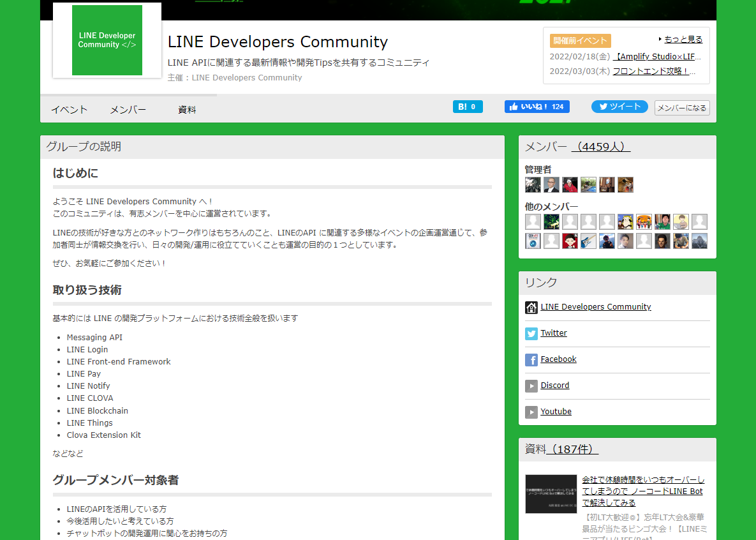The width and height of the screenshot is (756, 540).
Task: Click the play icon next to Discord
Action: pos(531,386)
